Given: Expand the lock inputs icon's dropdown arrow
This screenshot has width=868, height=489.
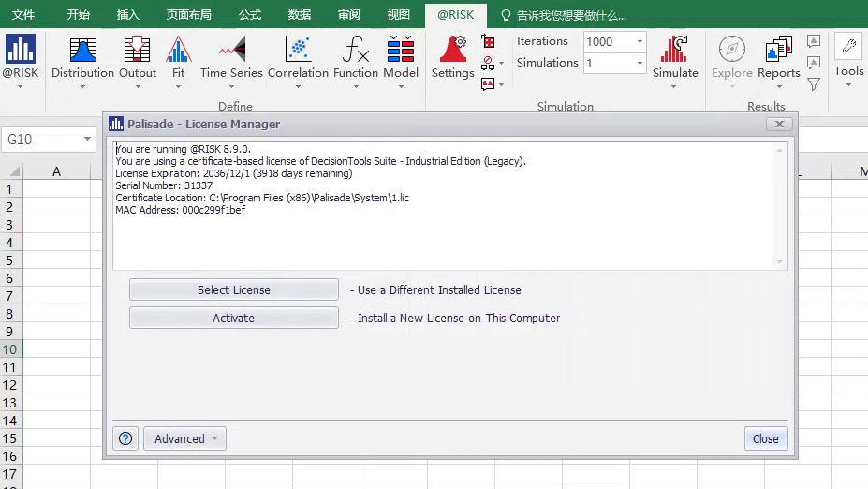Looking at the screenshot, I should pyautogui.click(x=501, y=63).
